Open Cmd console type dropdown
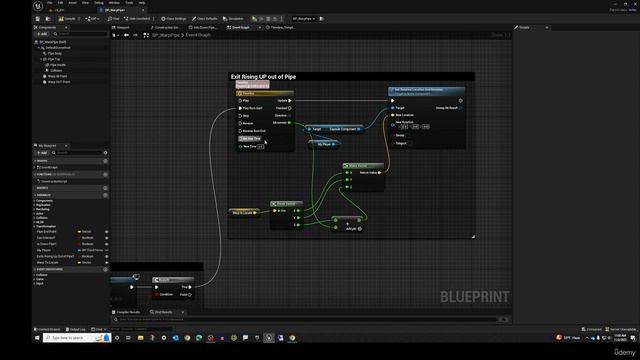 [x=98, y=329]
